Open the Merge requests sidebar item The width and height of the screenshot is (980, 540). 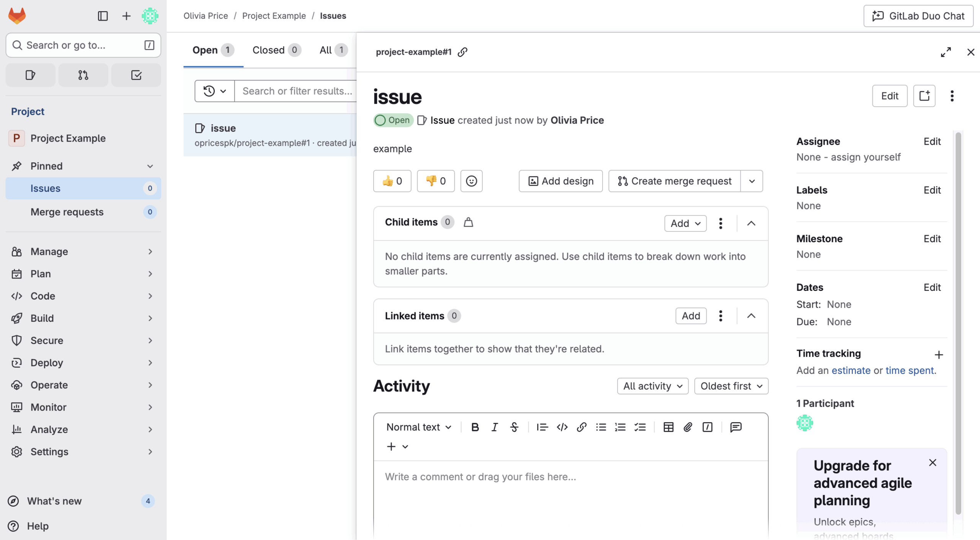point(67,212)
